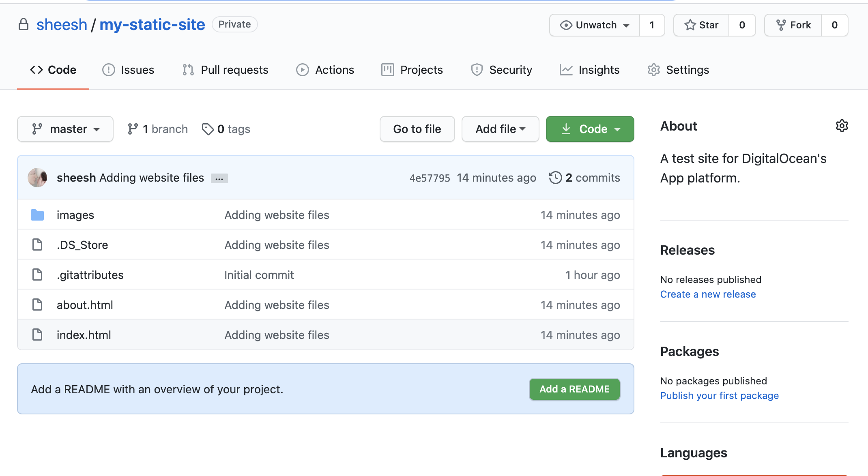Expand the Add file dropdown menu
The image size is (868, 476).
point(499,130)
